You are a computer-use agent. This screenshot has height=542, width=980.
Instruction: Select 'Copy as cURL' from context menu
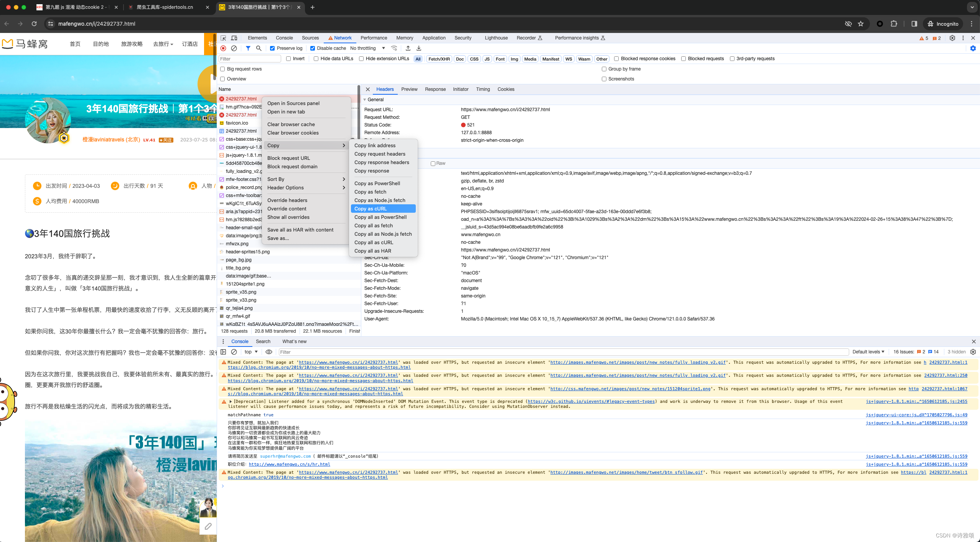coord(371,208)
